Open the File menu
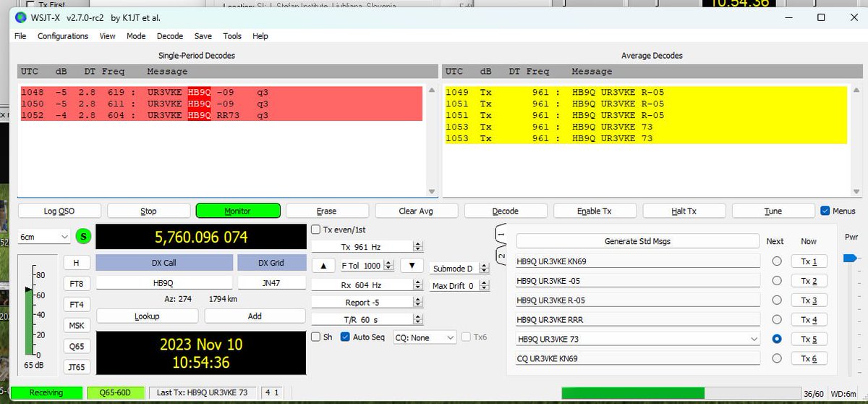The width and height of the screenshot is (868, 404). (20, 36)
